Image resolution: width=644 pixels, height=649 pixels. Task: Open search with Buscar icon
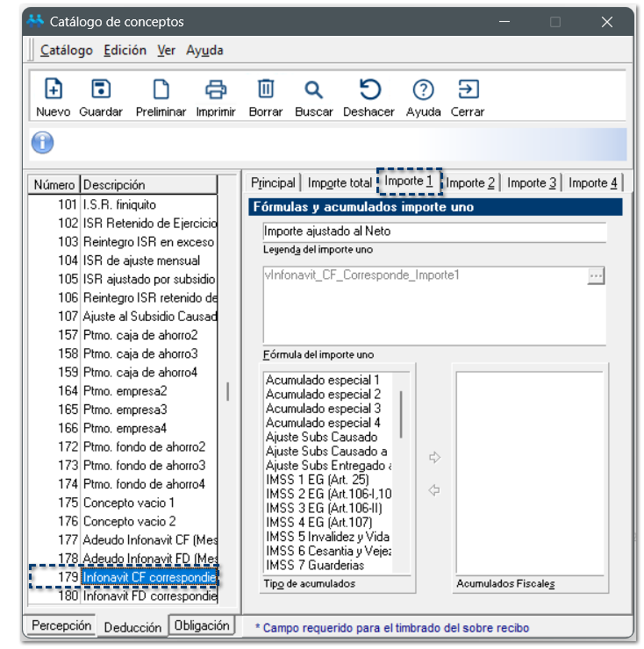313,89
